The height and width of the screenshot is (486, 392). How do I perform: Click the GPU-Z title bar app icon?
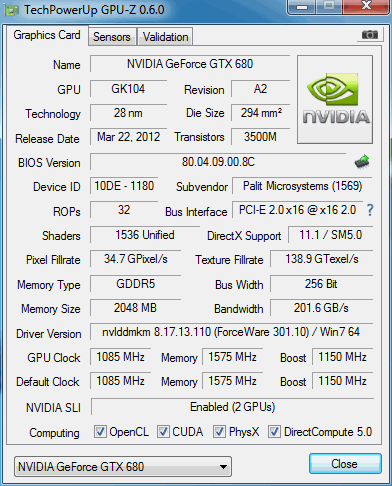[11, 11]
